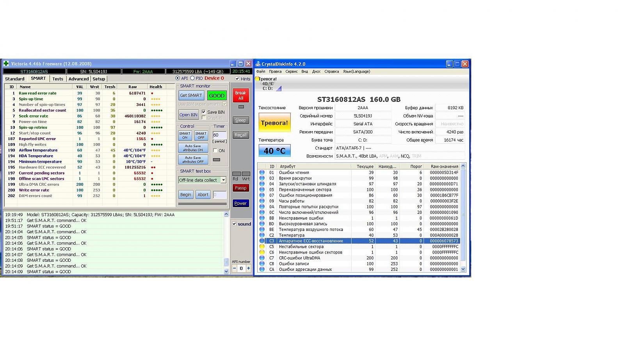Click yellow icon of Неисправимые ошибки секторов row
This screenshot has width=644, height=362.
[x=262, y=252]
